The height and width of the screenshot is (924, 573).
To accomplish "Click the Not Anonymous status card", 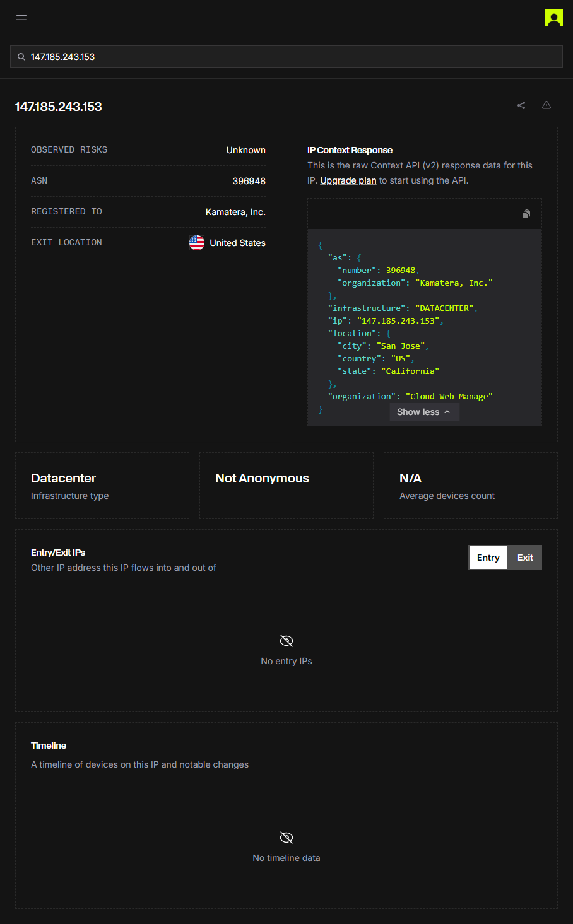I will click(x=286, y=486).
